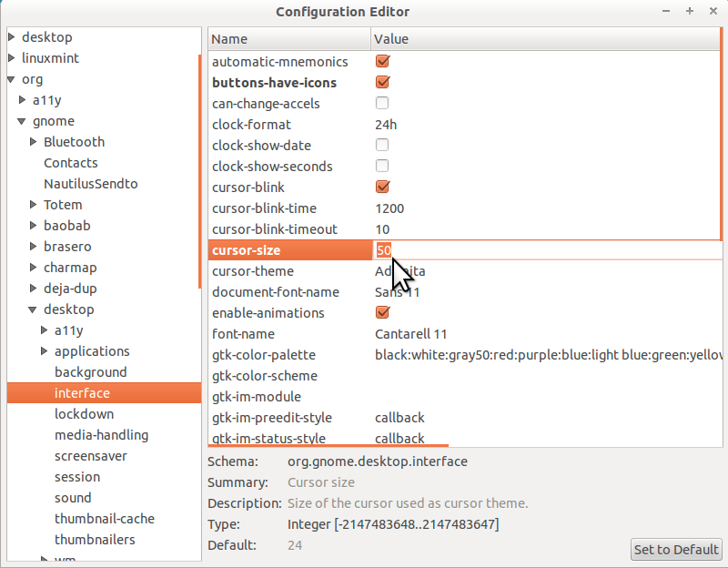
Task: Collapse the org tree node
Action: pos(12,80)
